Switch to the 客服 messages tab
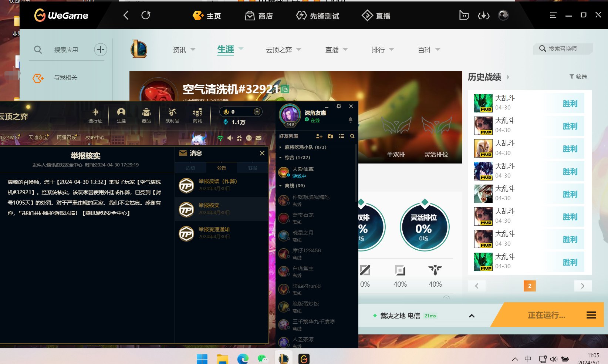608x364 pixels. pyautogui.click(x=253, y=168)
